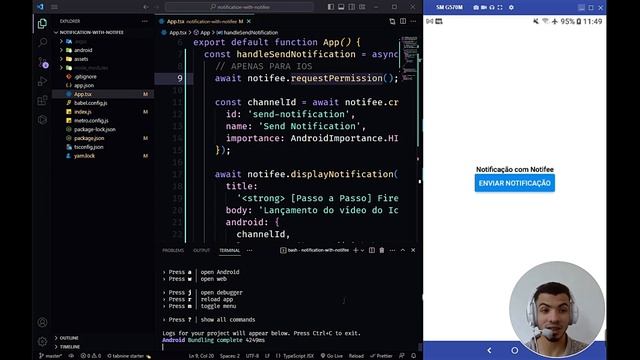Change indentation via Spaces: 2
640x360 pixels.
pos(230,356)
